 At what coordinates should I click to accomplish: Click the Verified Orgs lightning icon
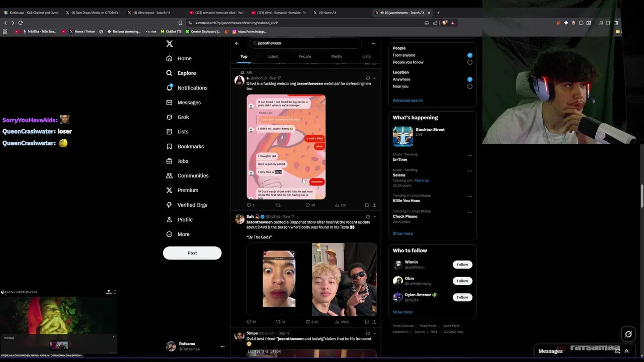point(169,205)
